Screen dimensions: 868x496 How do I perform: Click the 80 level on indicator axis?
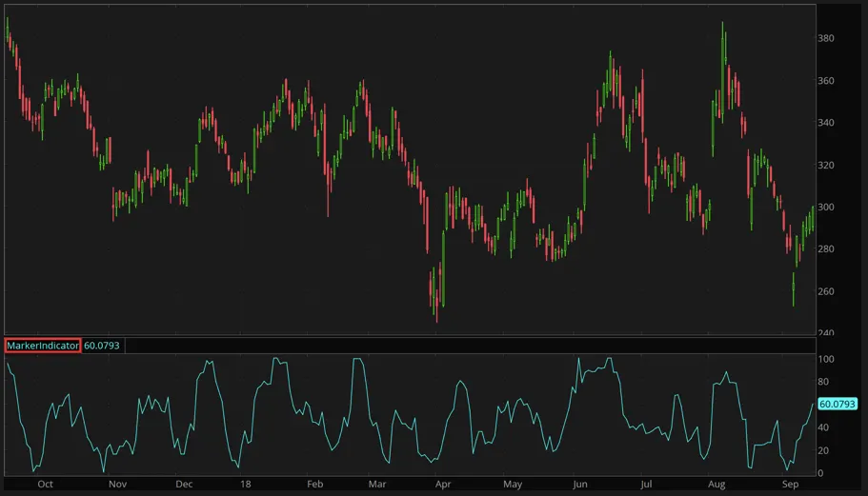pyautogui.click(x=824, y=382)
